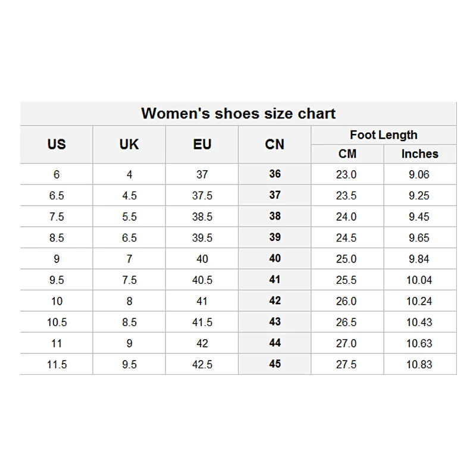Click the US size 6.5 cell

pos(57,196)
